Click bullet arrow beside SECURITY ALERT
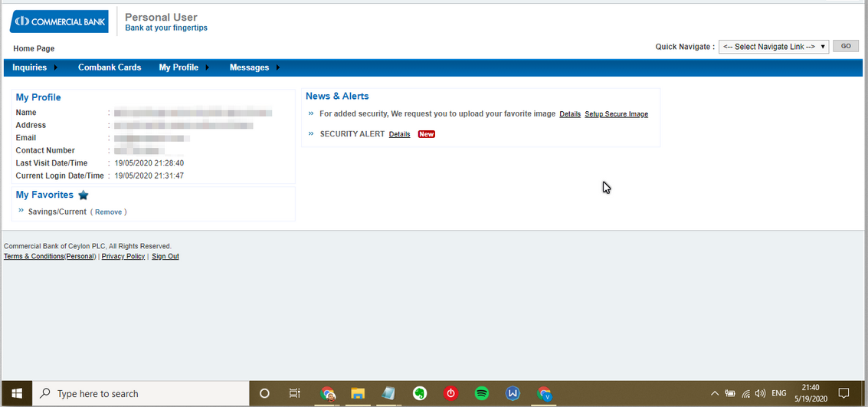 click(x=311, y=133)
